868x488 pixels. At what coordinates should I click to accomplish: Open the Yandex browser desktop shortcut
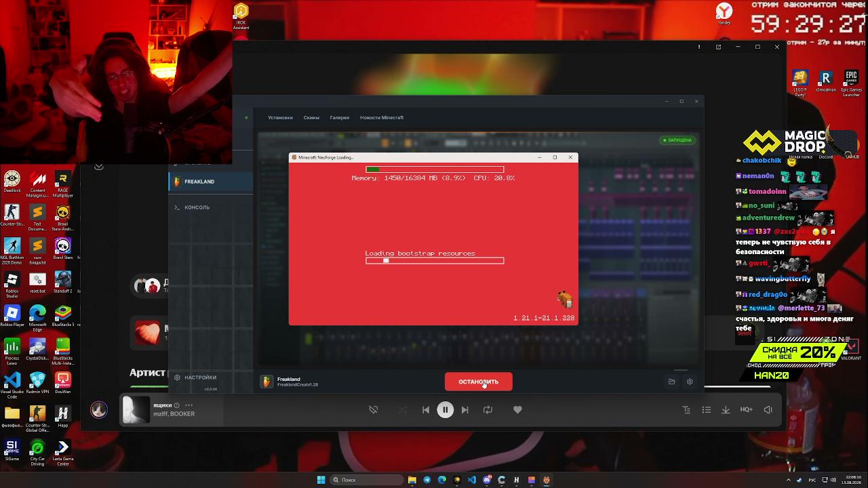coord(725,14)
